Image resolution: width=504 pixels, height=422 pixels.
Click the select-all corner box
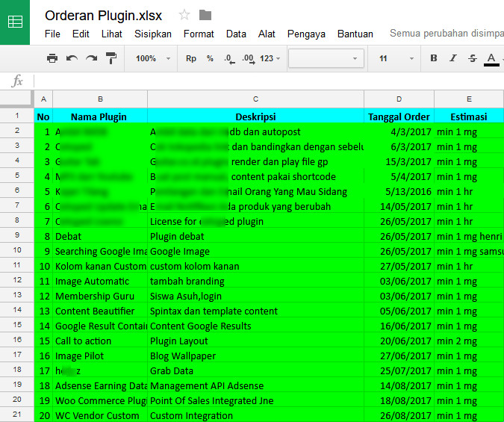tap(16, 99)
